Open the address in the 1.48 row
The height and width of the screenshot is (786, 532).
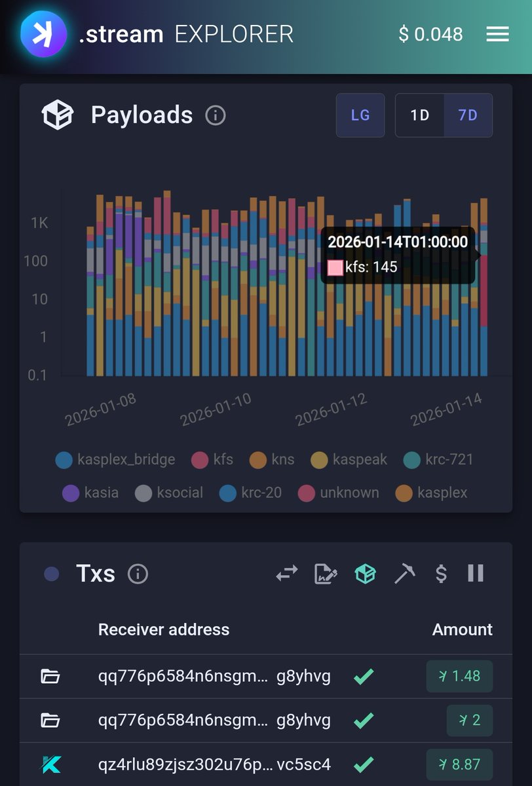click(x=214, y=676)
